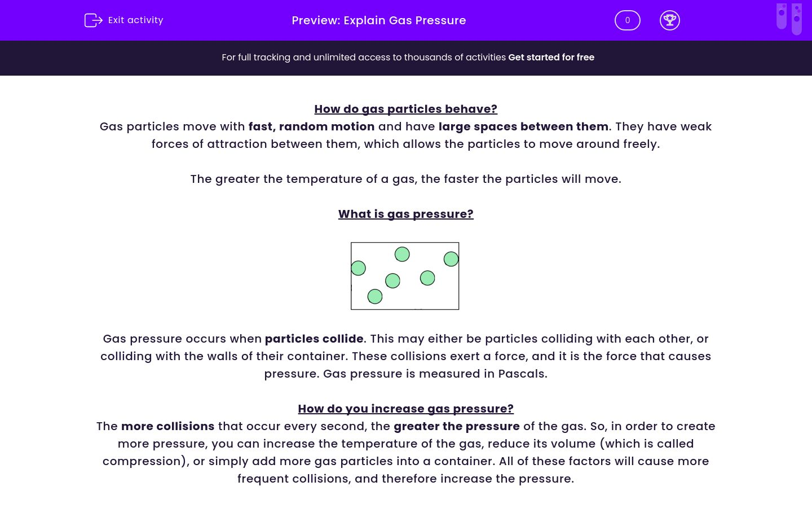The width and height of the screenshot is (812, 508).
Task: Click the Exit activity label
Action: click(x=135, y=20)
